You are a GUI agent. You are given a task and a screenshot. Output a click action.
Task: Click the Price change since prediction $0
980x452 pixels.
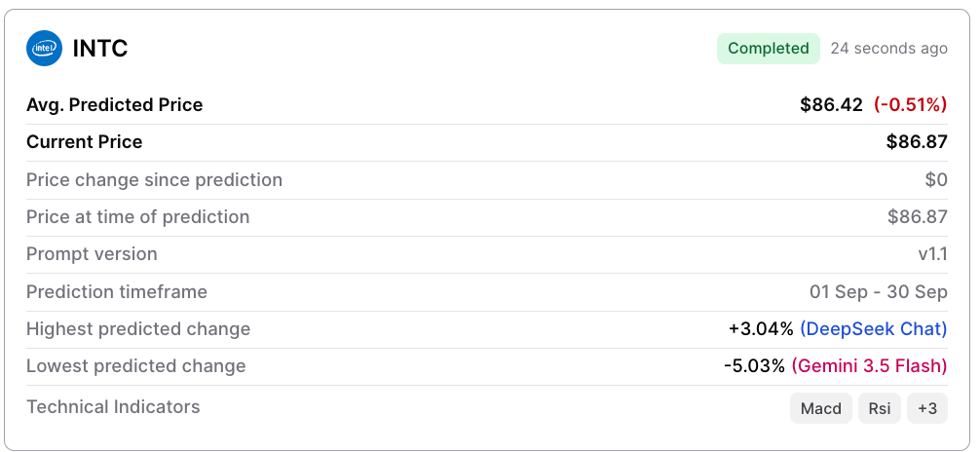(936, 180)
